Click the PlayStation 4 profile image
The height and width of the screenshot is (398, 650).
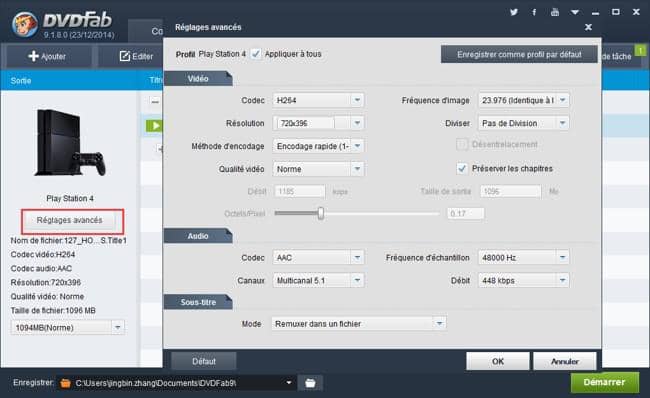tap(70, 142)
